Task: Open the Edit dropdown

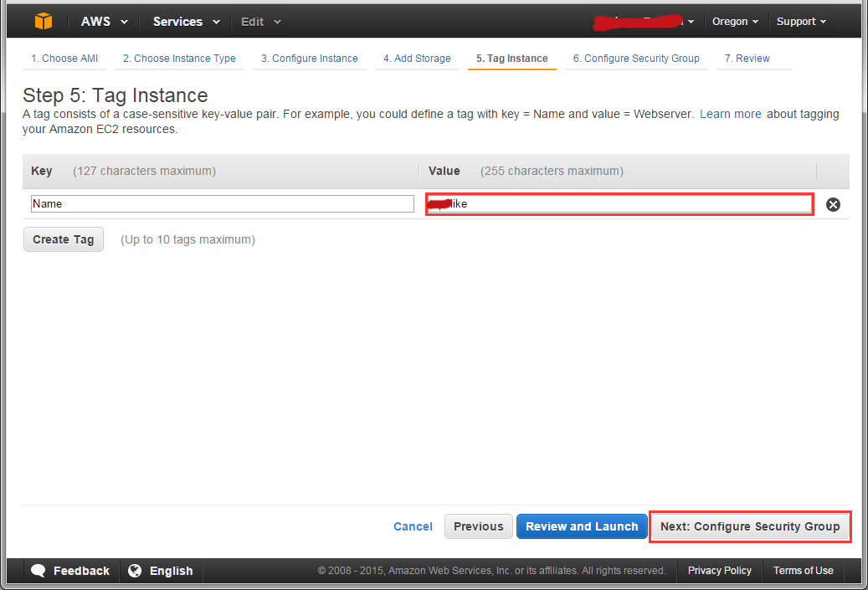Action: [x=260, y=22]
